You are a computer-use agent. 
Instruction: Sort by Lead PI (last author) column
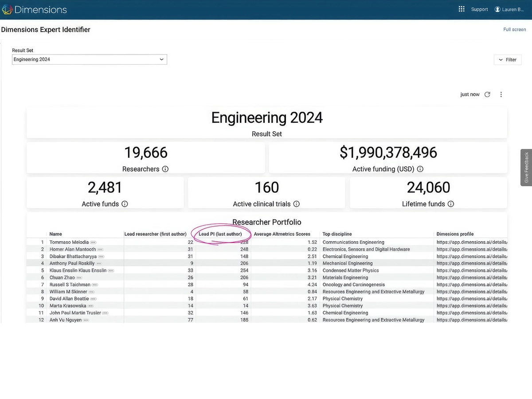(x=220, y=234)
